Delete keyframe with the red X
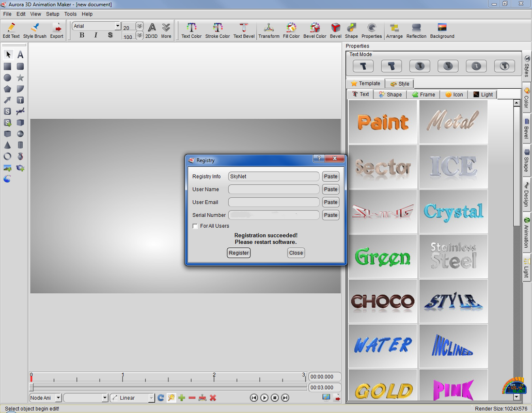The height and width of the screenshot is (413, 532). click(x=213, y=398)
